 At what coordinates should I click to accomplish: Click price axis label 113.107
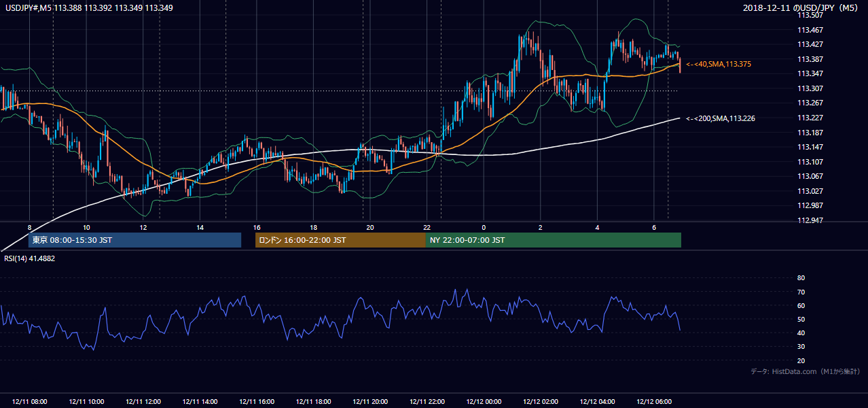[x=810, y=162]
